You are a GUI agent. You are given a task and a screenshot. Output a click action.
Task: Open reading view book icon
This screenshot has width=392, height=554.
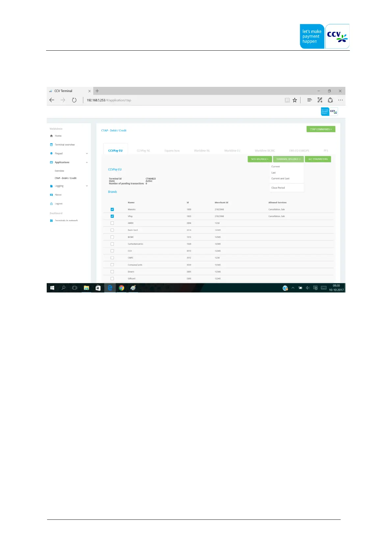click(287, 100)
